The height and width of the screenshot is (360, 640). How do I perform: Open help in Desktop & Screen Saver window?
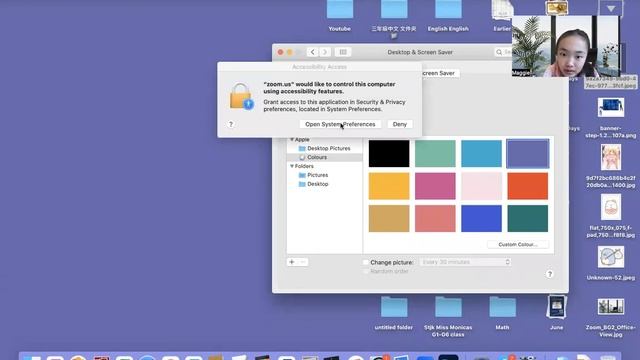click(550, 274)
